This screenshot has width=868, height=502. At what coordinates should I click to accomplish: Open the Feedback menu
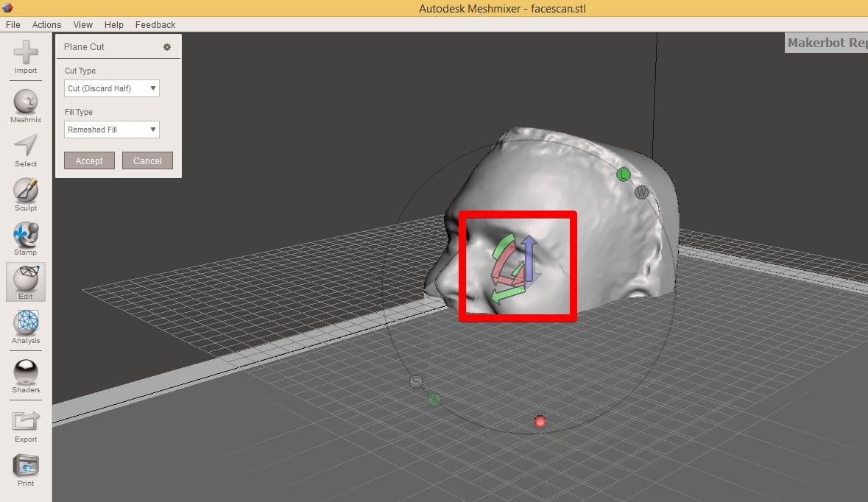155,25
